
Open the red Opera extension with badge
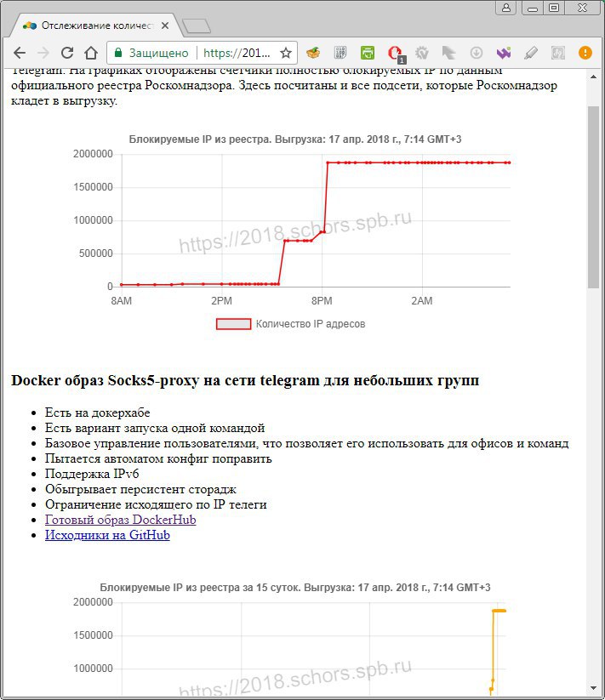point(396,54)
